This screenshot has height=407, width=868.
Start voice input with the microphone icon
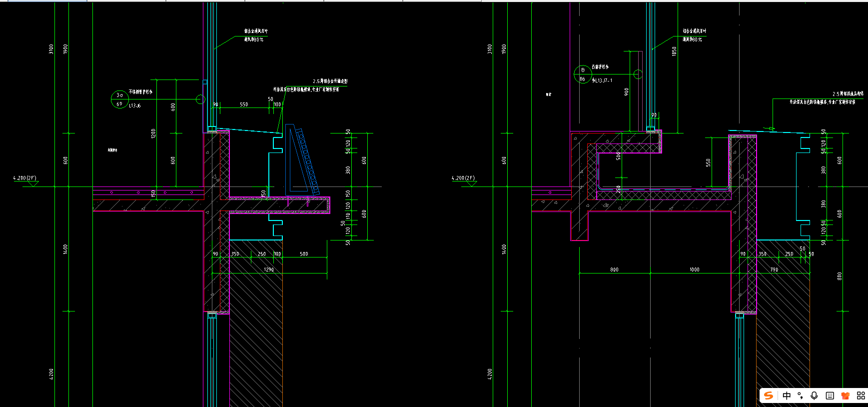point(815,395)
